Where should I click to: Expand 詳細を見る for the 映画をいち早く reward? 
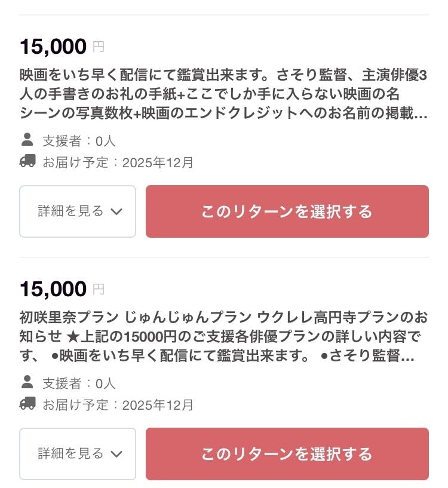coord(78,211)
